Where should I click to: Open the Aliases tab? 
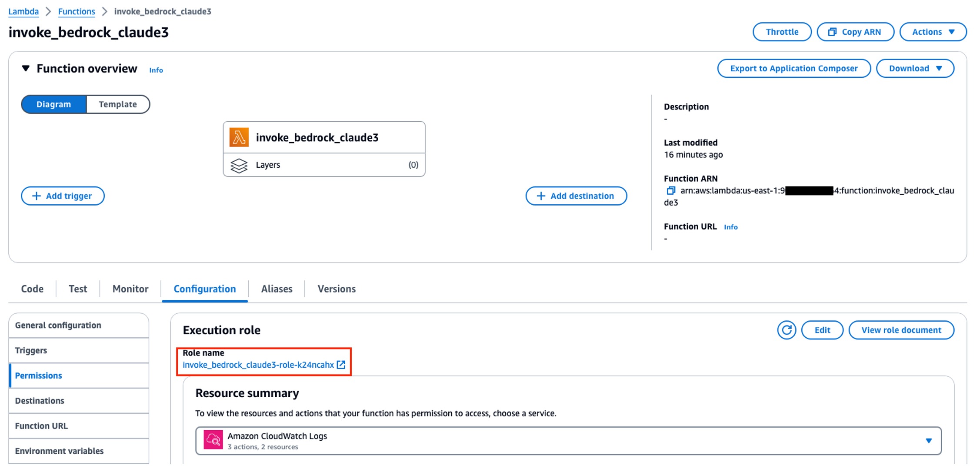coord(277,289)
